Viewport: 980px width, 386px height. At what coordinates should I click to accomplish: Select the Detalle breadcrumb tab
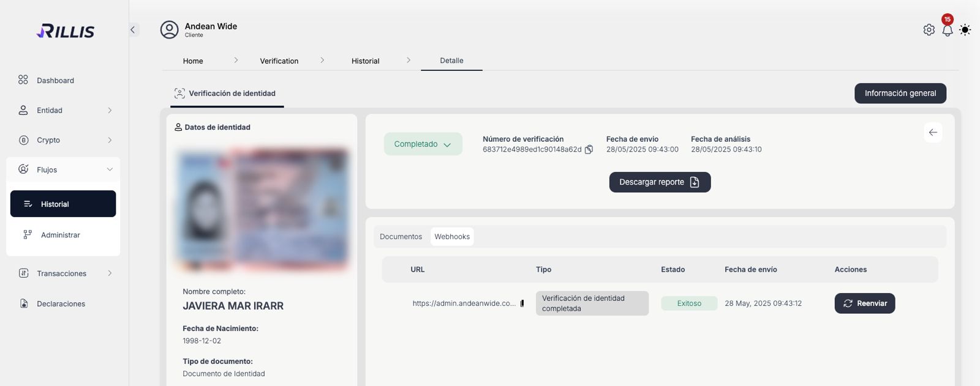pyautogui.click(x=451, y=61)
